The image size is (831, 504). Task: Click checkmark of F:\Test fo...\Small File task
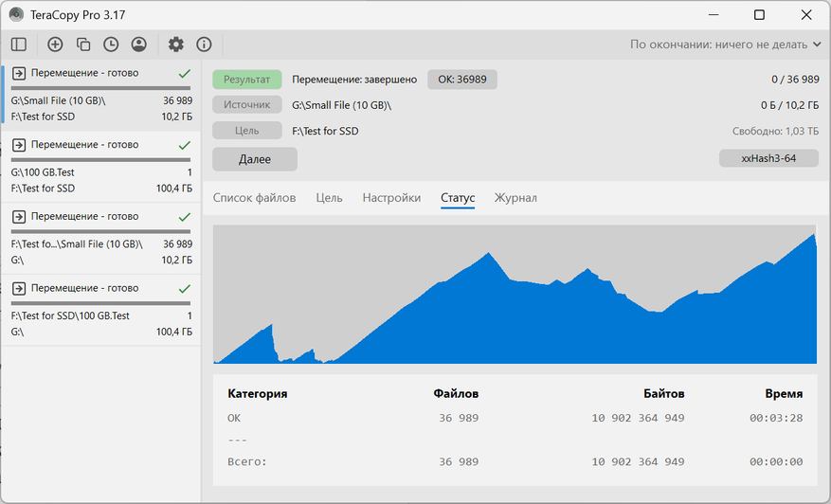click(x=185, y=217)
